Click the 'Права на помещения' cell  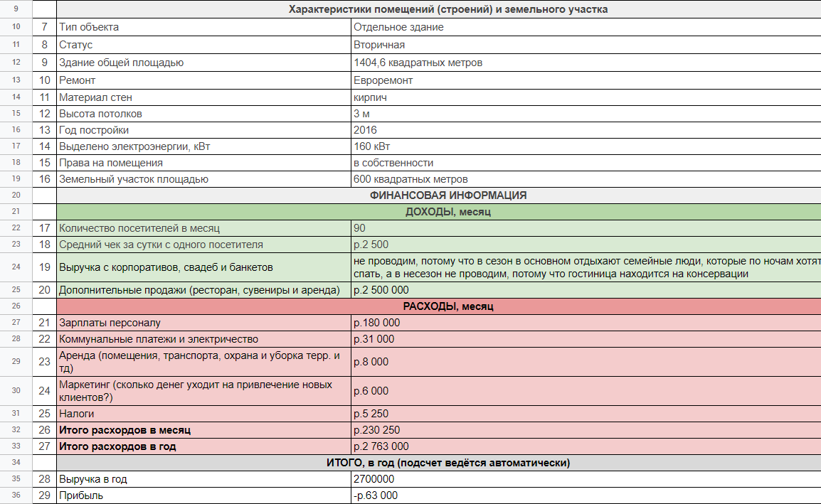[x=203, y=163]
